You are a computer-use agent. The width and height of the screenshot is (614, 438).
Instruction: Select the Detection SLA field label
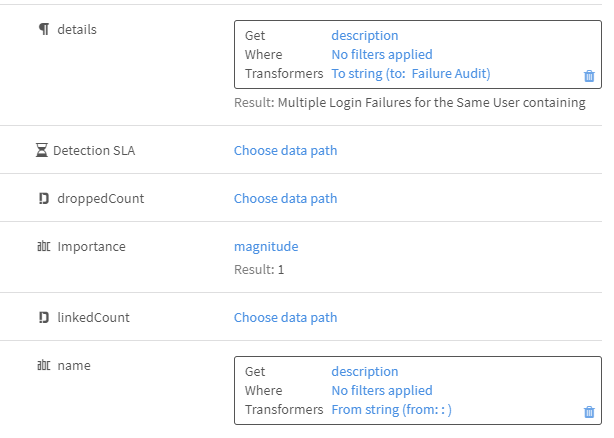[93, 151]
